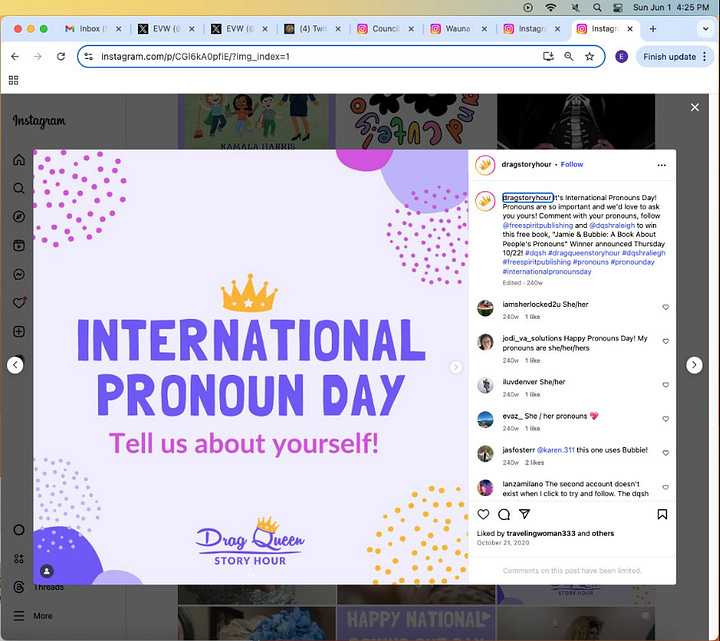Viewport: 720px width, 641px height.
Task: Go to next post with right arrow
Action: pos(694,365)
